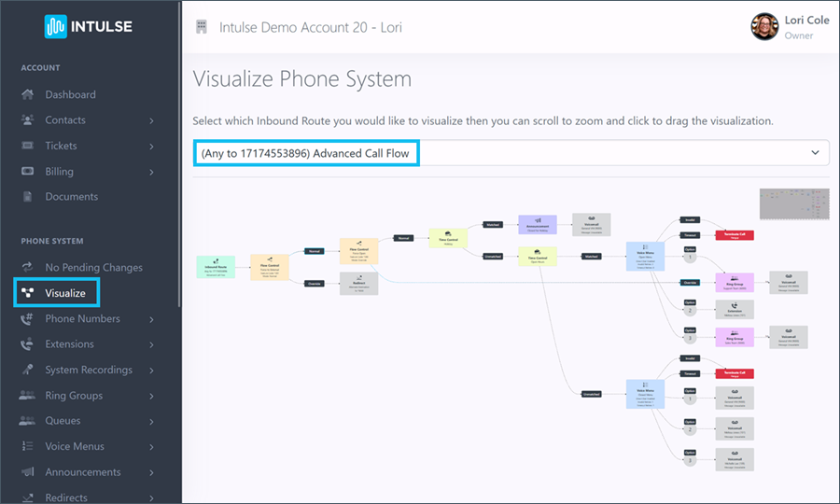840x504 pixels.
Task: Open Dashboard via its home icon
Action: click(27, 95)
